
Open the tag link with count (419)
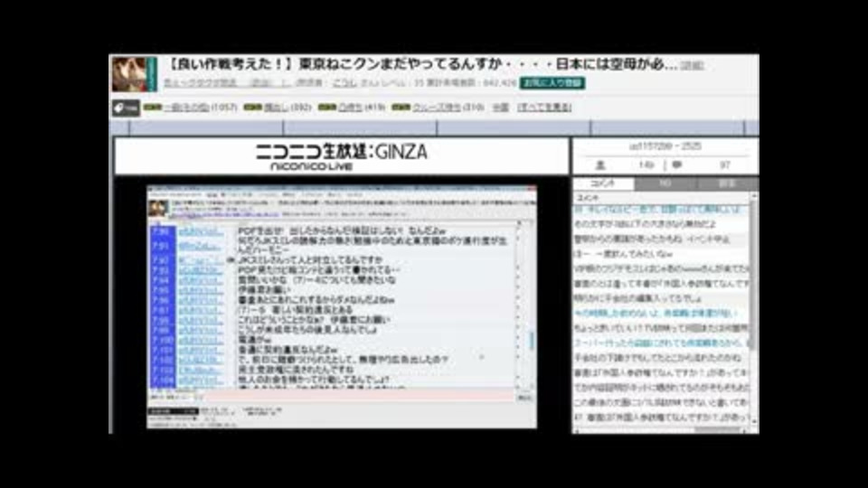[x=351, y=108]
